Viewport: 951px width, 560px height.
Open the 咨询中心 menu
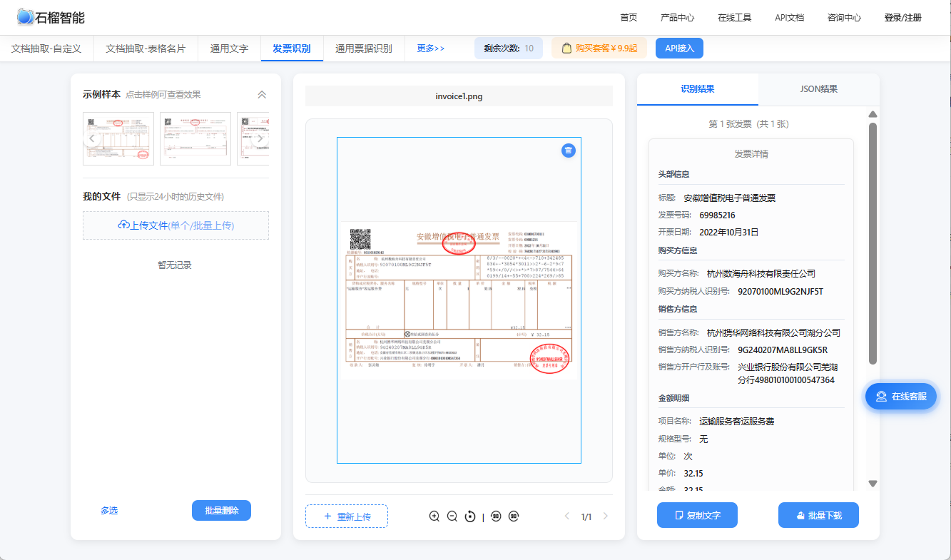tap(844, 18)
